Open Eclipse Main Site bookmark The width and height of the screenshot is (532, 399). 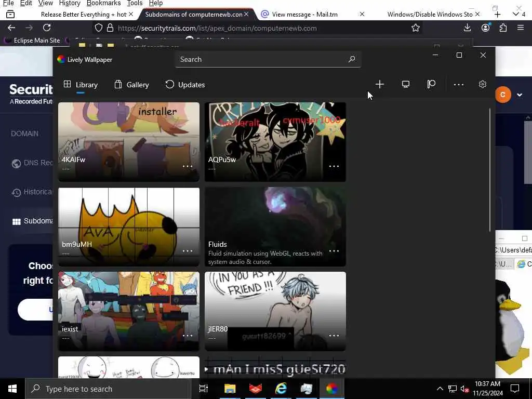click(33, 41)
